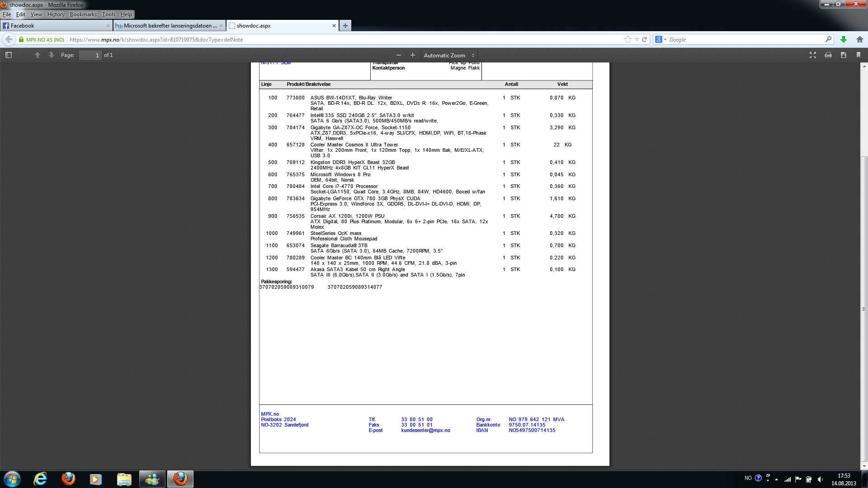This screenshot has width=868, height=488.
Task: Open the Firefox downloads arrow
Action: tap(844, 40)
